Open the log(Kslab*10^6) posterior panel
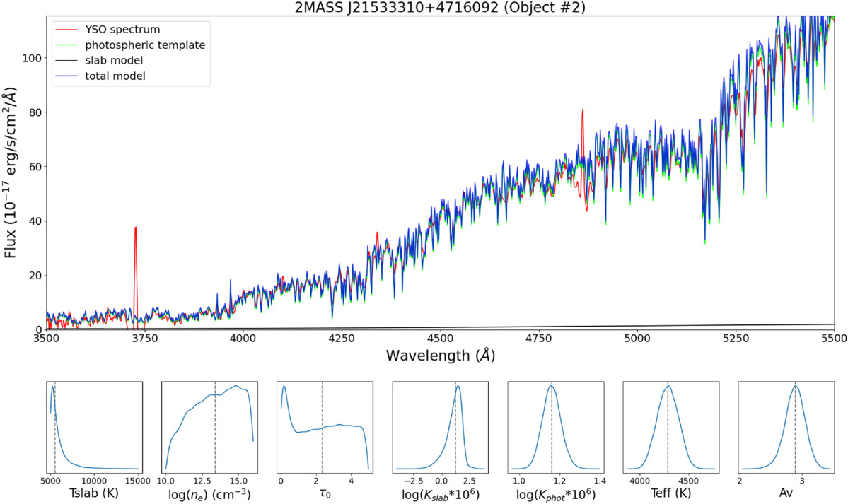The height and width of the screenshot is (504, 848). pyautogui.click(x=440, y=427)
